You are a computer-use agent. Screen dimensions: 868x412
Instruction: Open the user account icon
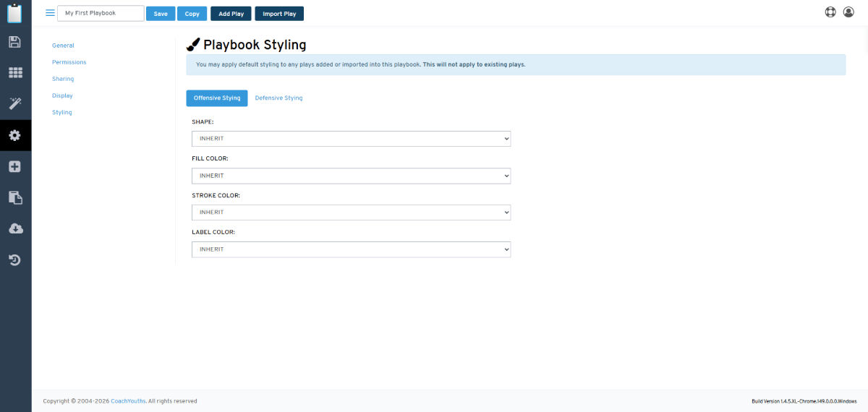(848, 12)
